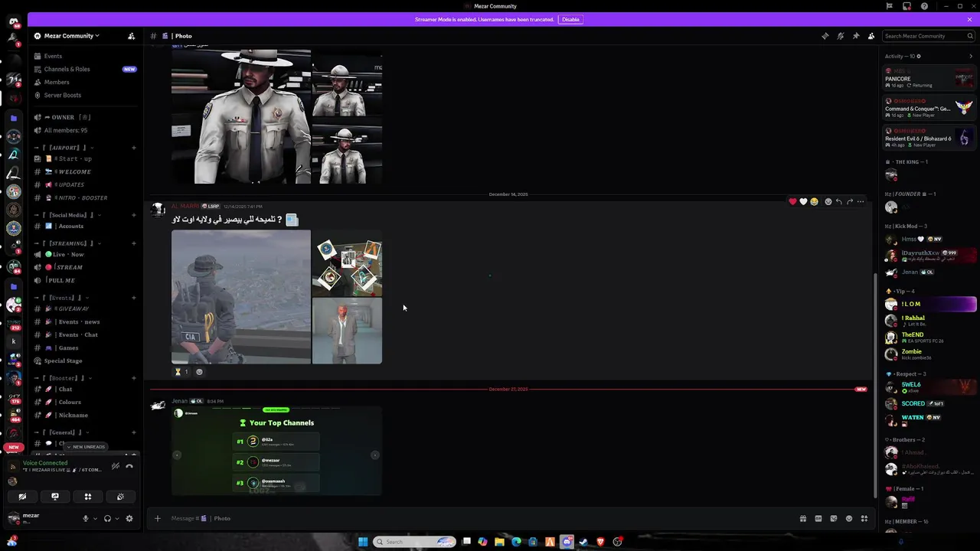Collapse the Booster category
The image size is (980, 551).
click(x=63, y=378)
